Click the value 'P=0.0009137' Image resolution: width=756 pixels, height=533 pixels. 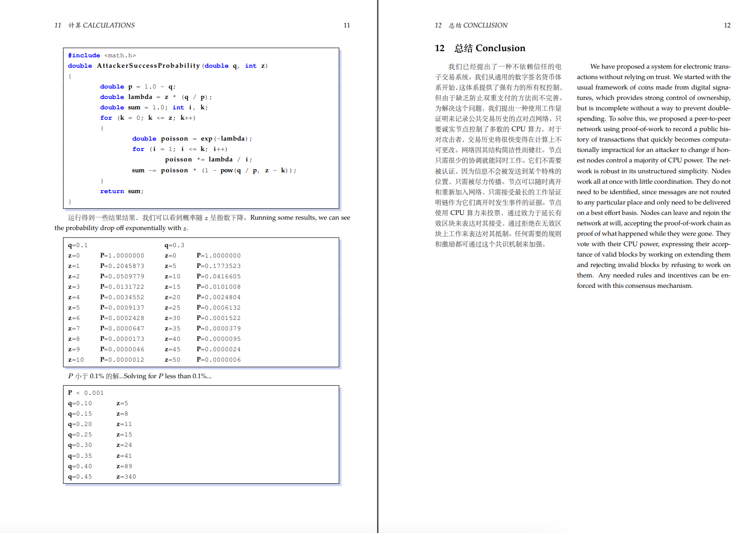(122, 308)
